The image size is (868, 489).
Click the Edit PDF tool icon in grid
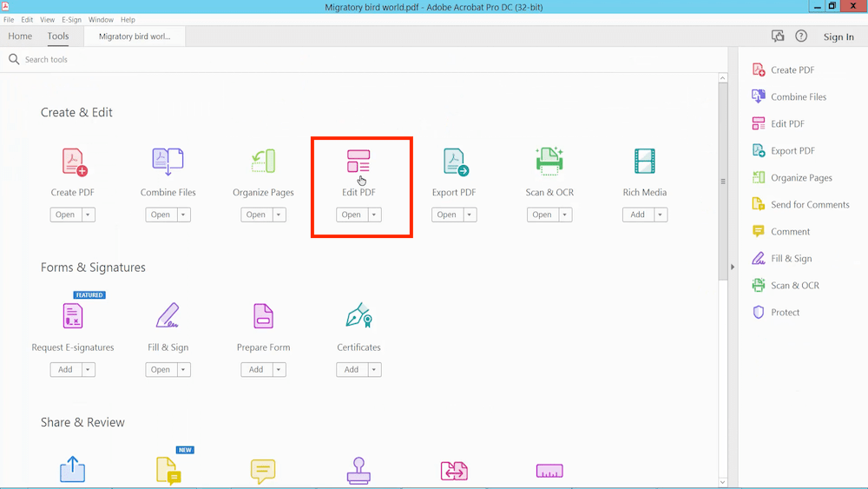[x=358, y=161]
